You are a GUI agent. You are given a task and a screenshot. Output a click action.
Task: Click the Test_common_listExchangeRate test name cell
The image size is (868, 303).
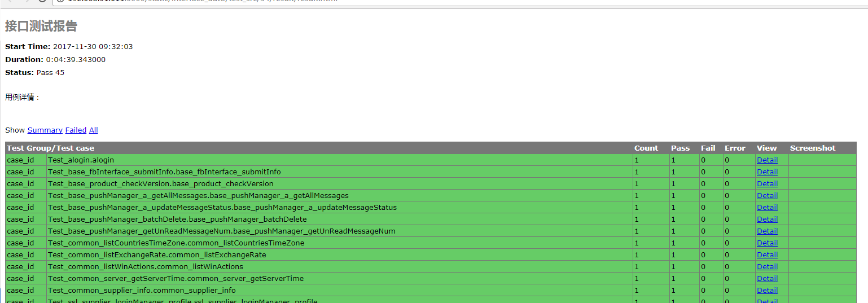(x=157, y=254)
